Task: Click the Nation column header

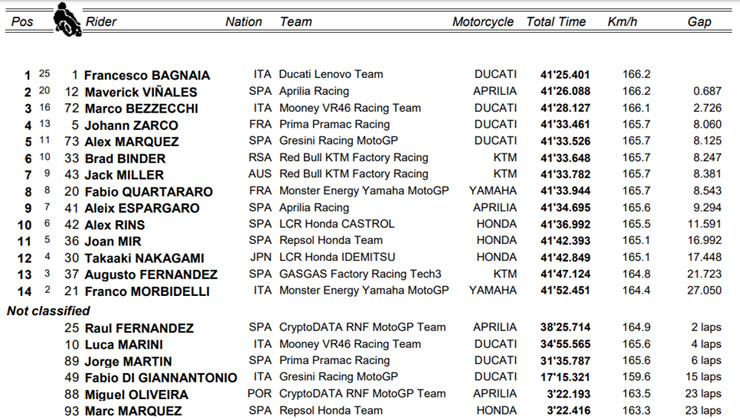Action: [x=244, y=21]
